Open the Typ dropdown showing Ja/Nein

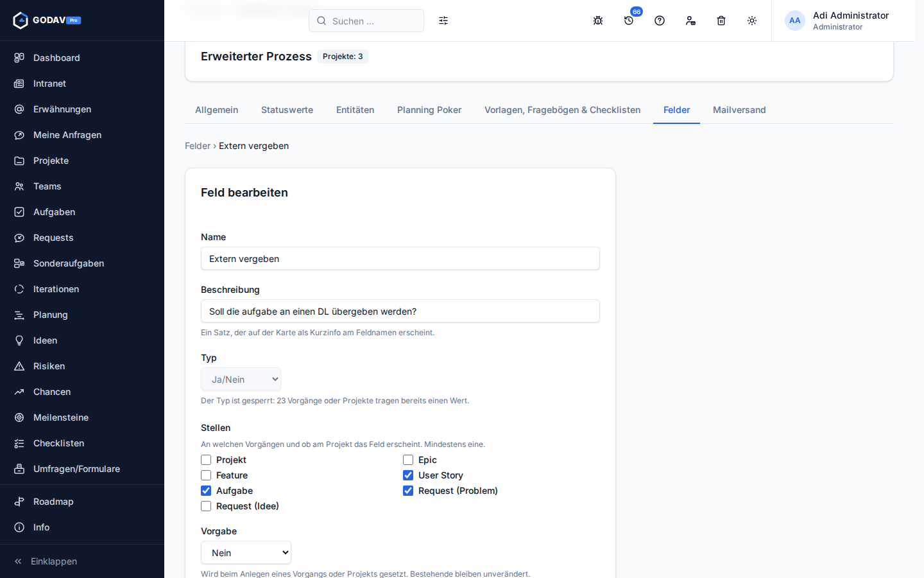point(241,380)
